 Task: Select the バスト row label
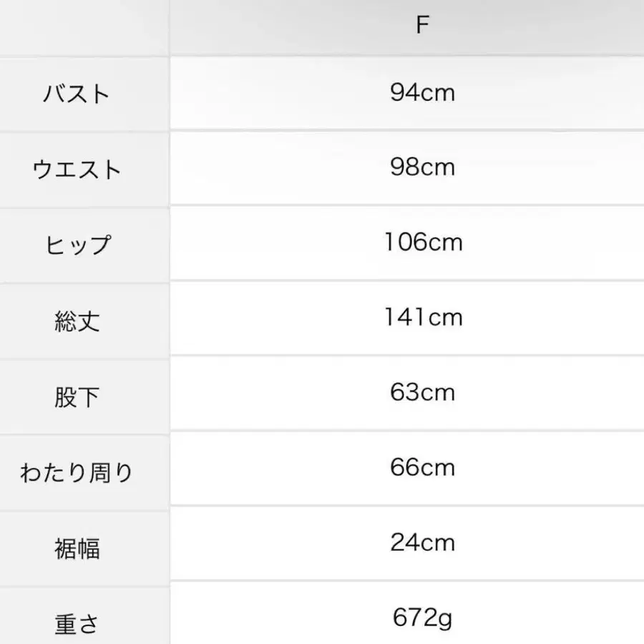point(77,94)
